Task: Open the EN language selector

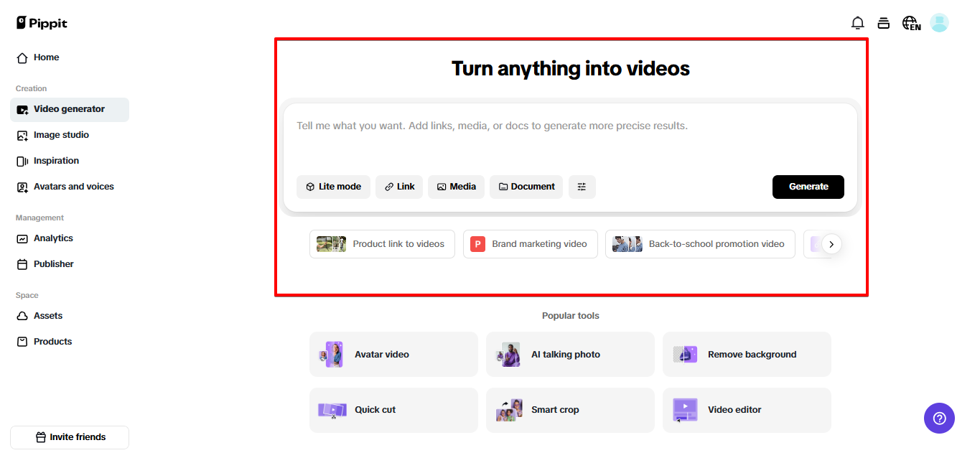Action: pos(910,22)
